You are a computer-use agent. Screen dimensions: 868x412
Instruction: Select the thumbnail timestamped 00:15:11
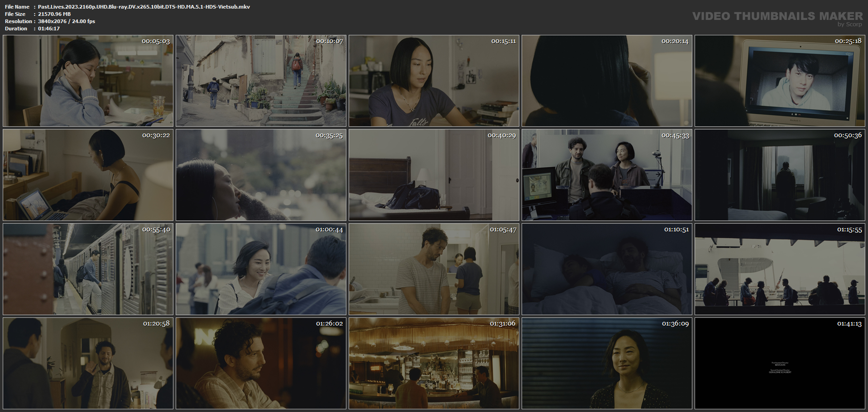coord(434,81)
